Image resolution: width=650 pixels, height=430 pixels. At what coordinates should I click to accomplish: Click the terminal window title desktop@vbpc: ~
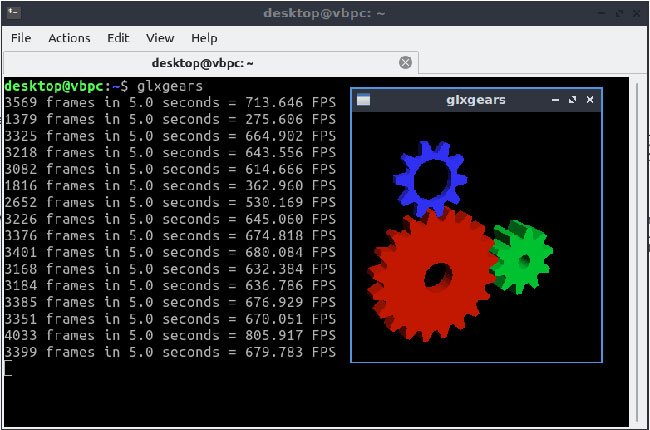(324, 13)
